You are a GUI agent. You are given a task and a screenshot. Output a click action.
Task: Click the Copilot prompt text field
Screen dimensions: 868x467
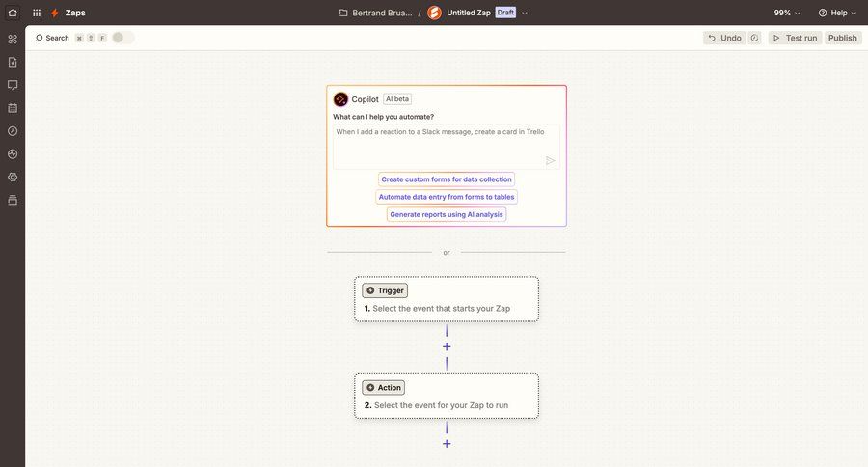[x=447, y=147]
